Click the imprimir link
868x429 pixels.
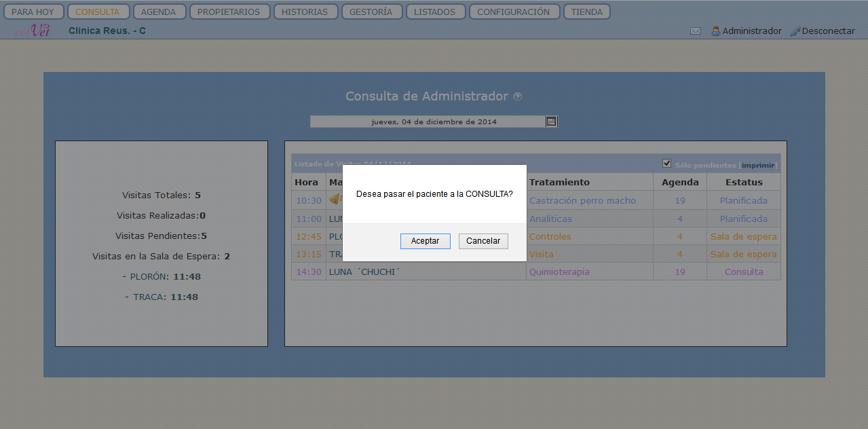[x=758, y=165]
